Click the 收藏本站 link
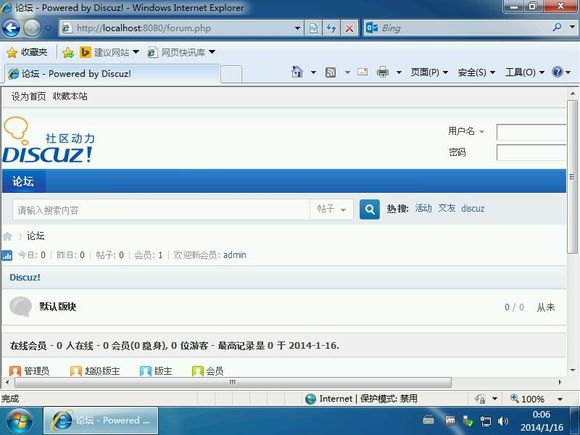580x435 pixels. pyautogui.click(x=70, y=97)
